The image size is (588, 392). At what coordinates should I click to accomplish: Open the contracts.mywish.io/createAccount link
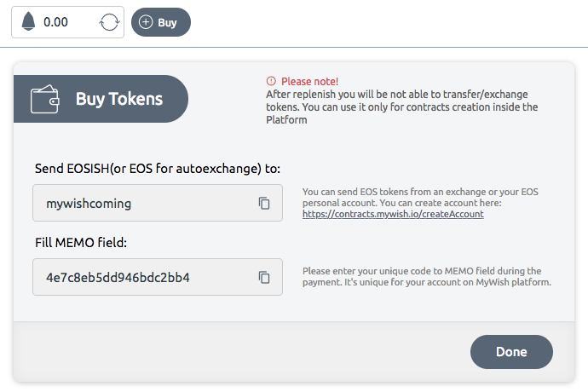[393, 214]
